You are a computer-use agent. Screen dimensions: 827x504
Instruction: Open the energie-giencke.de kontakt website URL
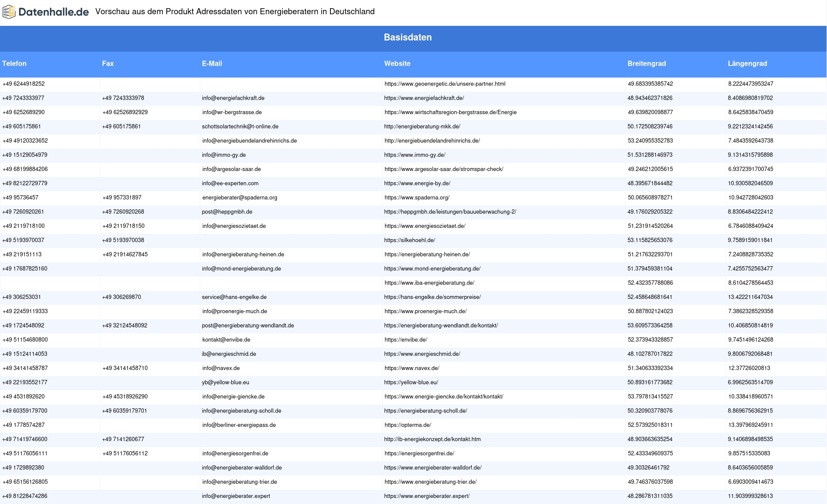click(x=444, y=397)
